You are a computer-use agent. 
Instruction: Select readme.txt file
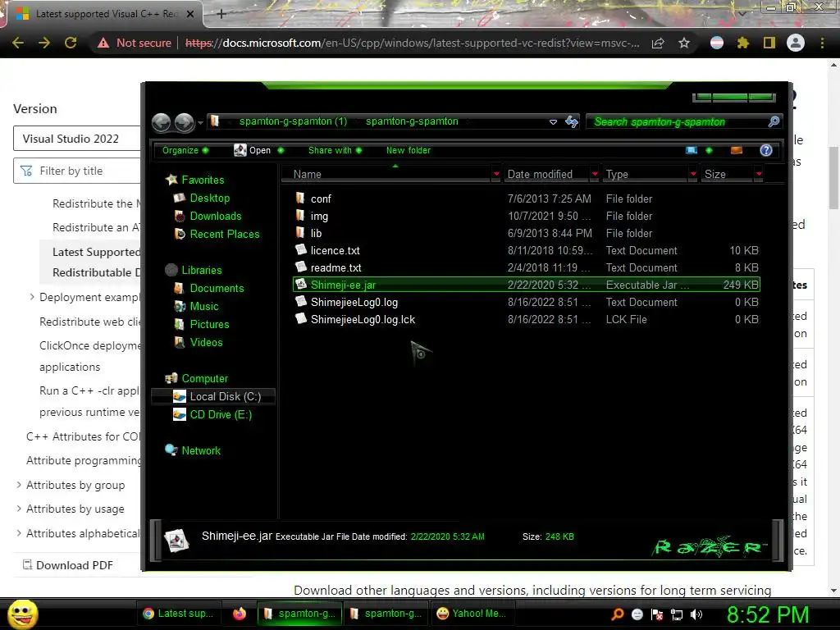336,267
